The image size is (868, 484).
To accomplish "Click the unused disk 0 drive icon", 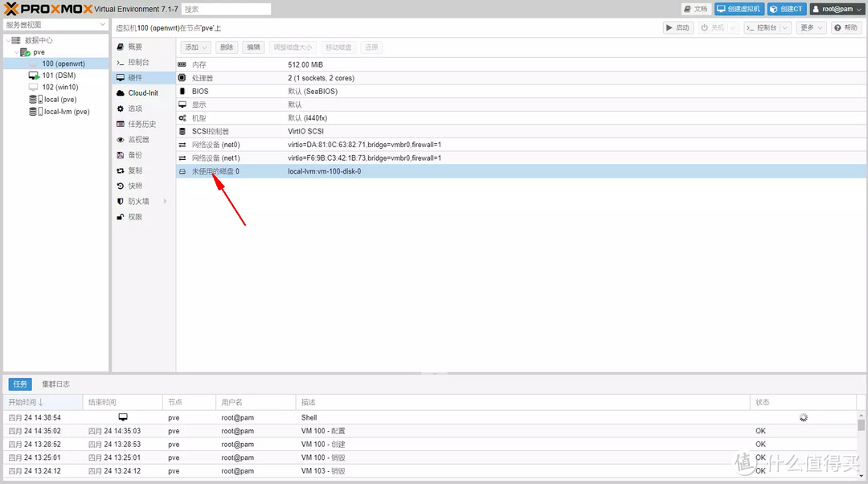I will 182,171.
